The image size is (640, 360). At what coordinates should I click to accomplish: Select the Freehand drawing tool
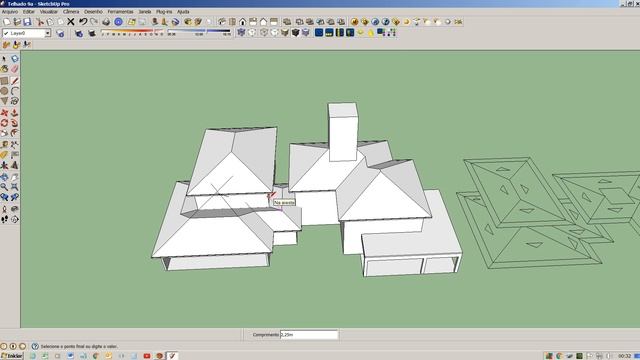point(15,101)
